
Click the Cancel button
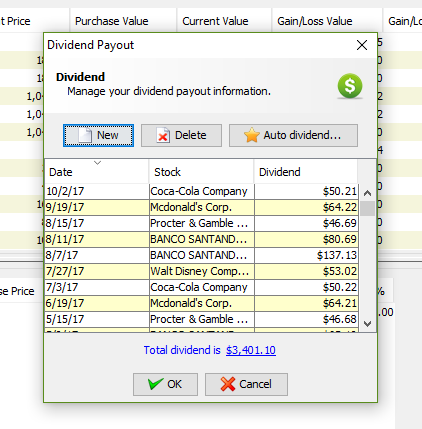[x=246, y=384]
